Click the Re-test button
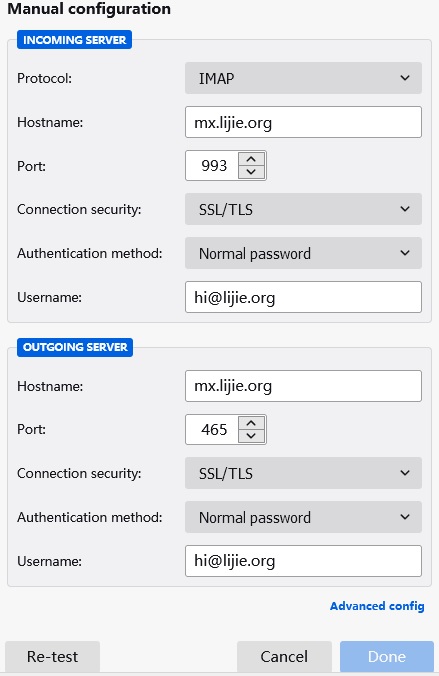This screenshot has width=439, height=676. click(x=53, y=657)
